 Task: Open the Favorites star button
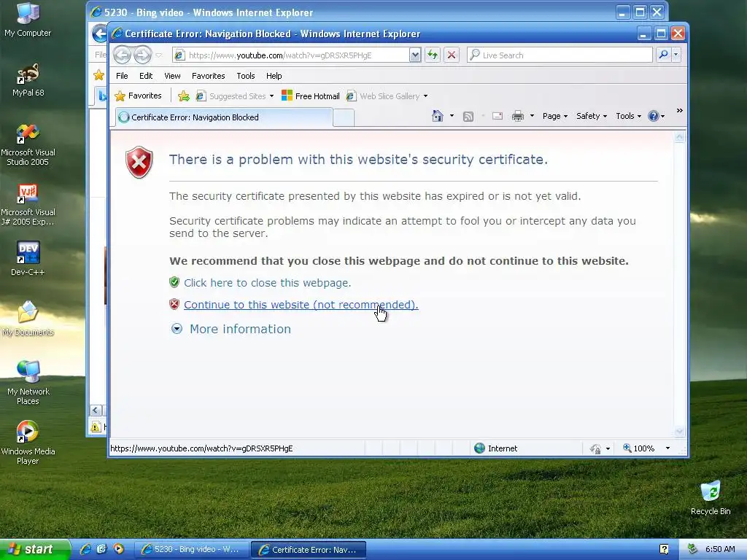tap(138, 96)
